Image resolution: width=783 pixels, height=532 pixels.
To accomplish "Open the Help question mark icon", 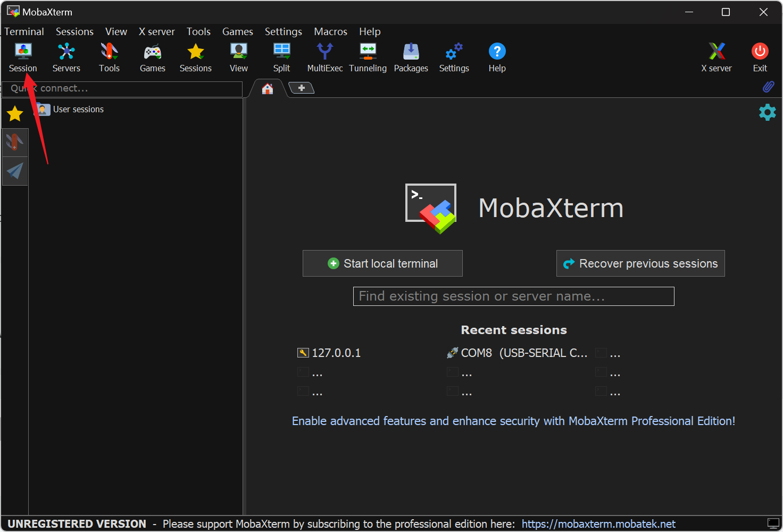I will [x=497, y=57].
